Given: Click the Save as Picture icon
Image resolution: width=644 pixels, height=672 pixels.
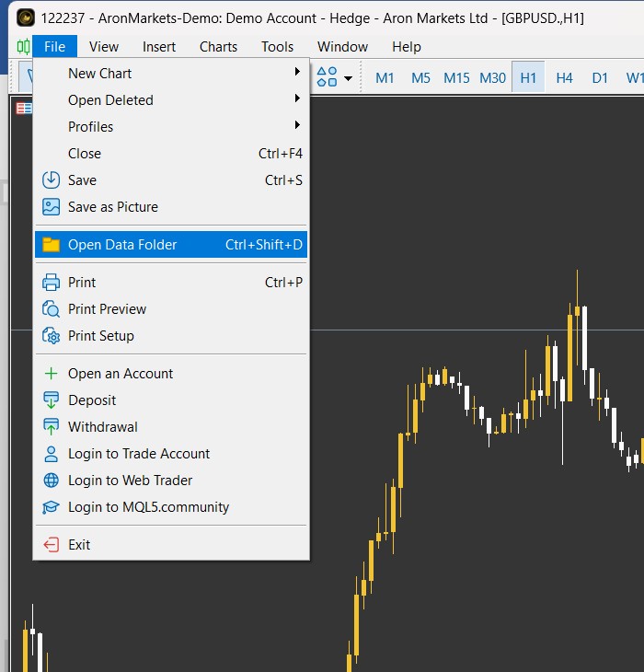Looking at the screenshot, I should [x=52, y=207].
